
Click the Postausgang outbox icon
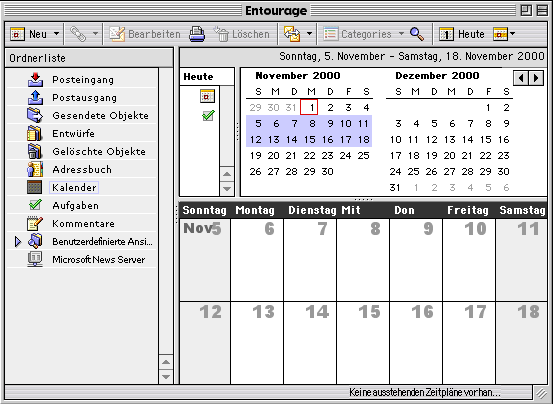(35, 98)
